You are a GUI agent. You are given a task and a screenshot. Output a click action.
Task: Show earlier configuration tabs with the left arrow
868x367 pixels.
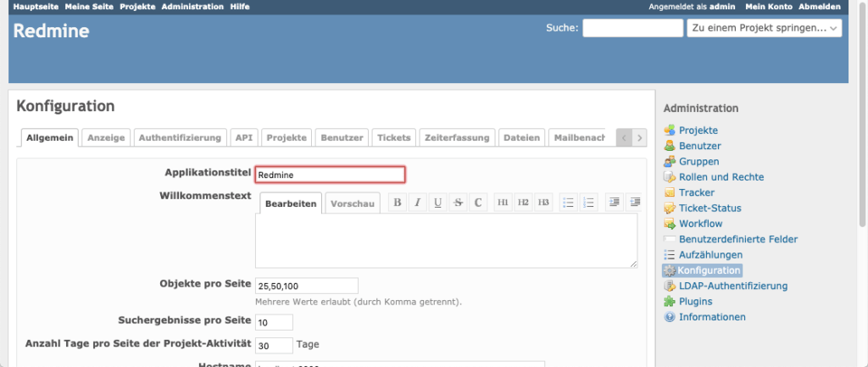[624, 138]
